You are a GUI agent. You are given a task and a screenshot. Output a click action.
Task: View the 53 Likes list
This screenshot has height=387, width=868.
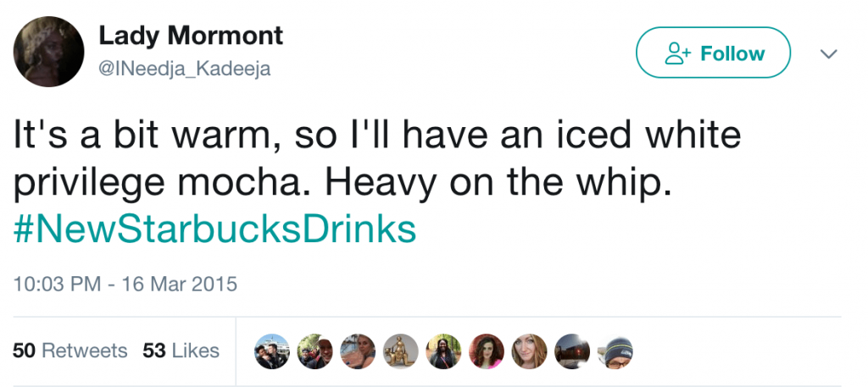[x=181, y=351]
